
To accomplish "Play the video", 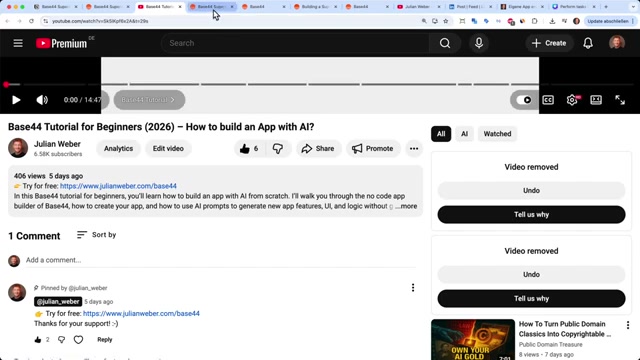I will tap(16, 100).
